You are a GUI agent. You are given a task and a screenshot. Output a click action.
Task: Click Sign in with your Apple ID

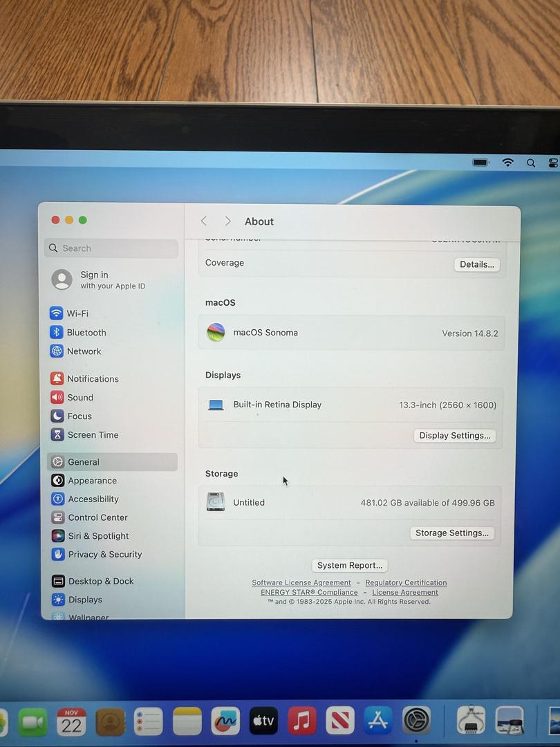point(99,279)
